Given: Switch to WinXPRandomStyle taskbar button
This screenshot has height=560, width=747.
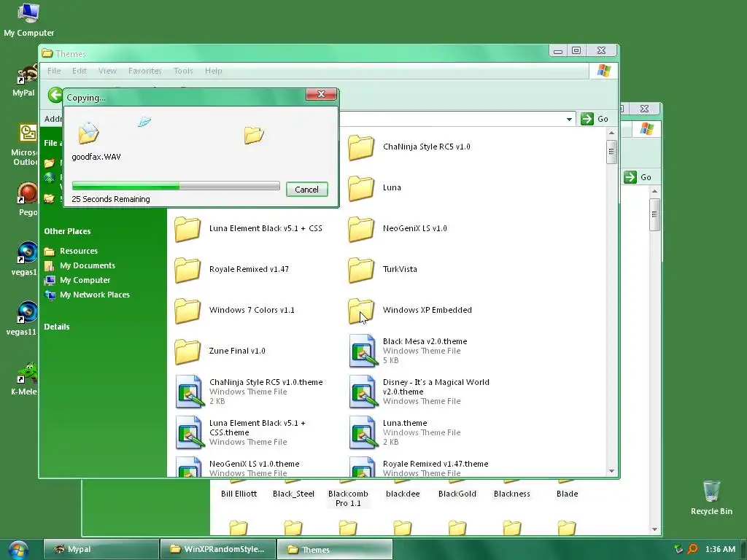Looking at the screenshot, I should tap(218, 549).
